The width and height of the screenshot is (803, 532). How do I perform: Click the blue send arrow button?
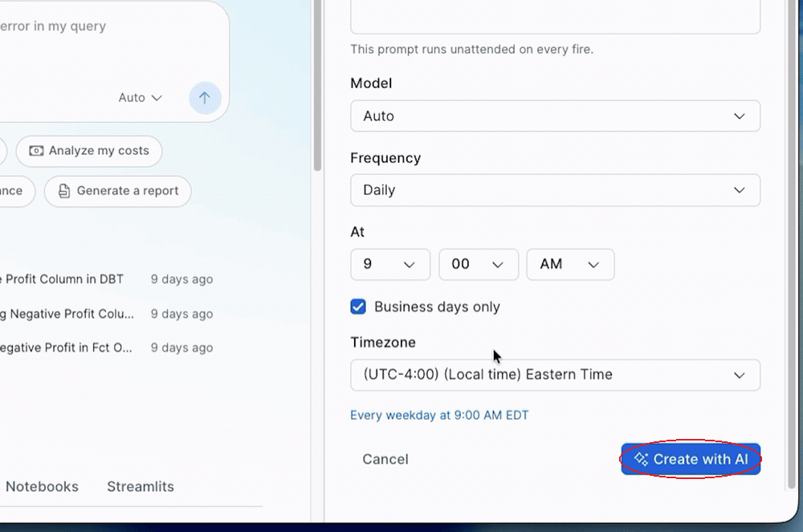click(205, 98)
